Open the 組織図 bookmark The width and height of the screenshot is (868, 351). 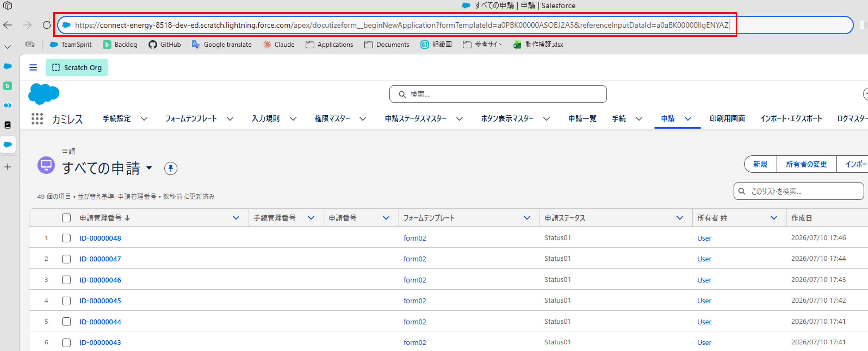[x=436, y=44]
